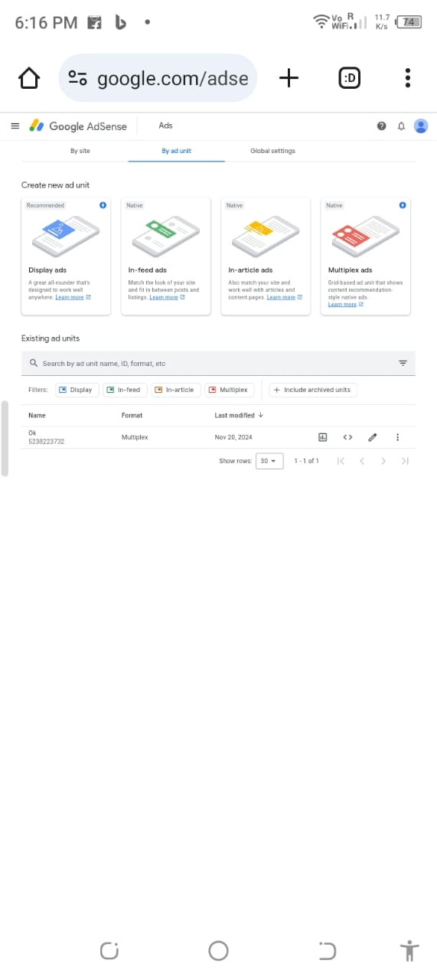Open the help question mark icon
This screenshot has width=437, height=980.
click(381, 126)
